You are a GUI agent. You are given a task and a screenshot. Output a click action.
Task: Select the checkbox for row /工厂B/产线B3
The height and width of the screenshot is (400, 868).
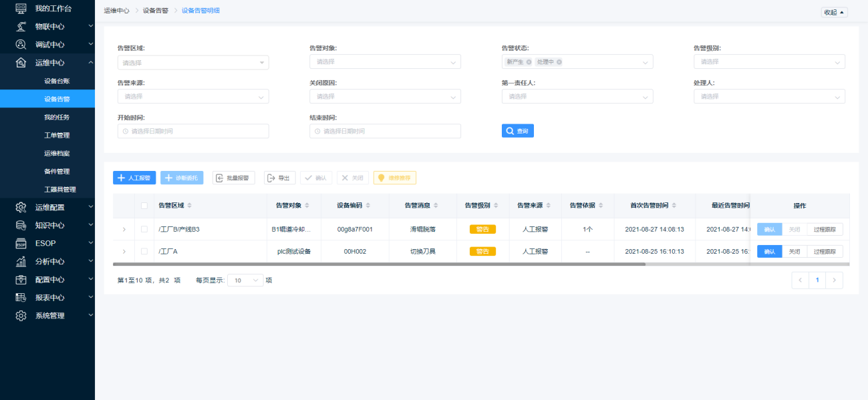(144, 229)
